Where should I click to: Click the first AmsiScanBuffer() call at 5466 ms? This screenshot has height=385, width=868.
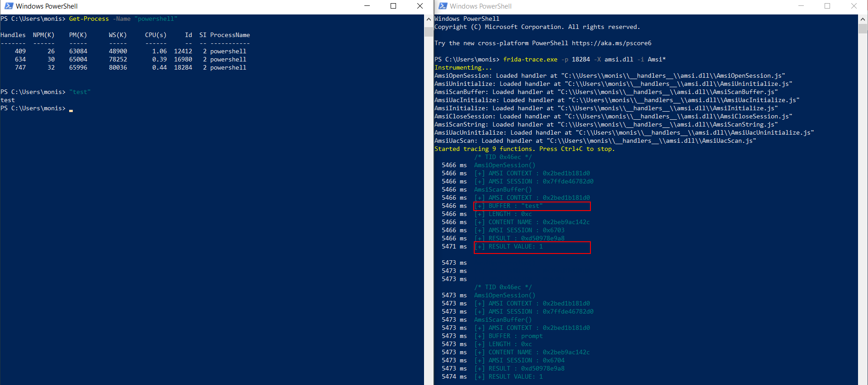pyautogui.click(x=503, y=189)
